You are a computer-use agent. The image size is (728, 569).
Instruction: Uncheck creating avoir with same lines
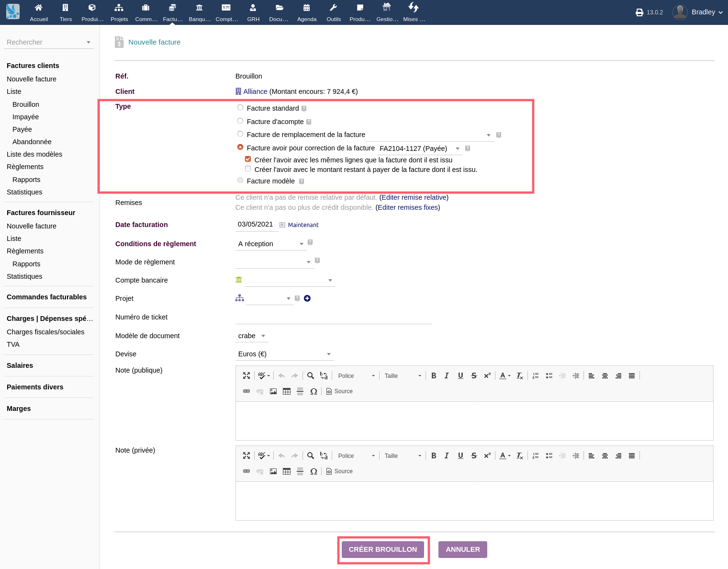pyautogui.click(x=247, y=159)
